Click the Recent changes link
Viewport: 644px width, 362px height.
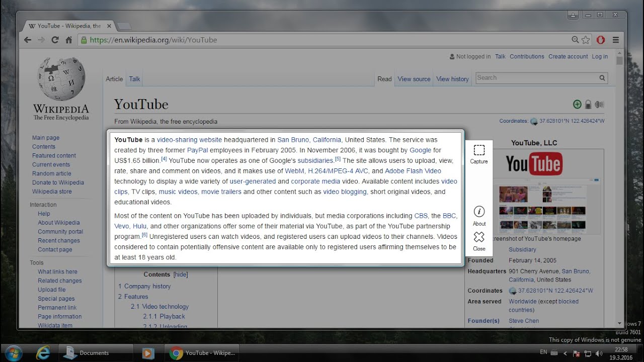[x=59, y=241]
